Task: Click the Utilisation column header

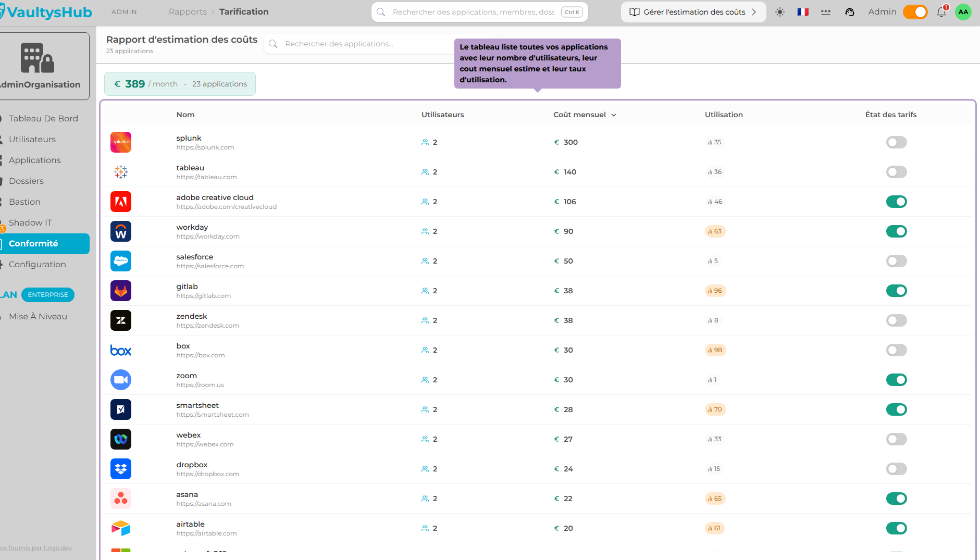Action: 724,115
